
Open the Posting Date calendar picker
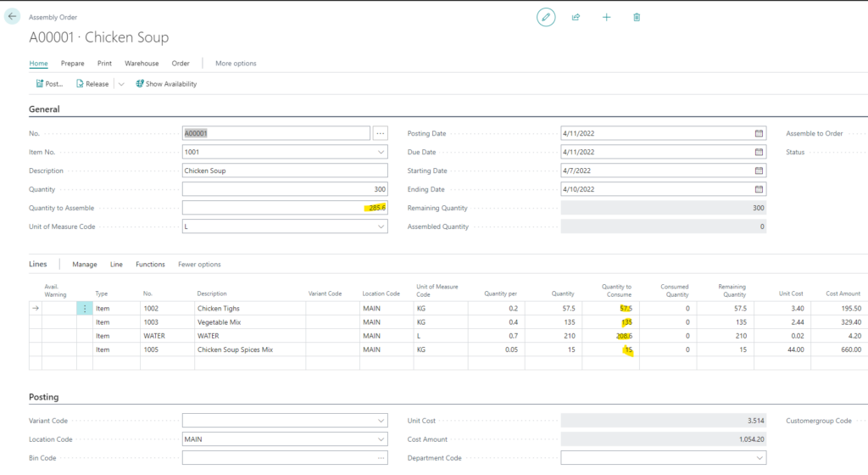coord(759,134)
